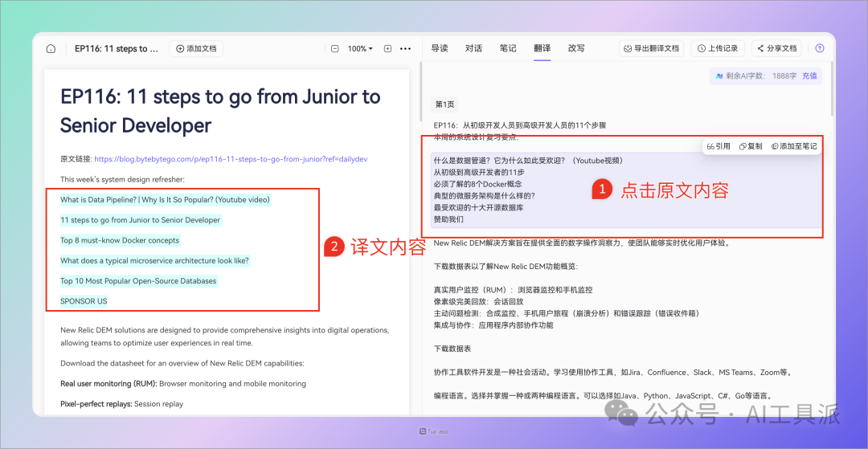This screenshot has height=449, width=868.
Task: Open the three-dot more options menu
Action: pyautogui.click(x=406, y=49)
